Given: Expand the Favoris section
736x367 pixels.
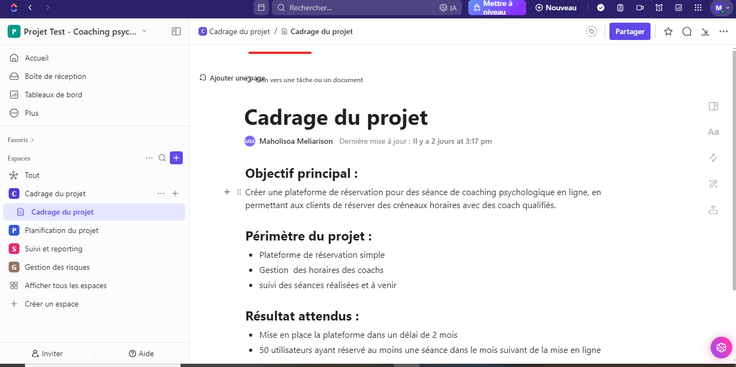Looking at the screenshot, I should pyautogui.click(x=21, y=140).
